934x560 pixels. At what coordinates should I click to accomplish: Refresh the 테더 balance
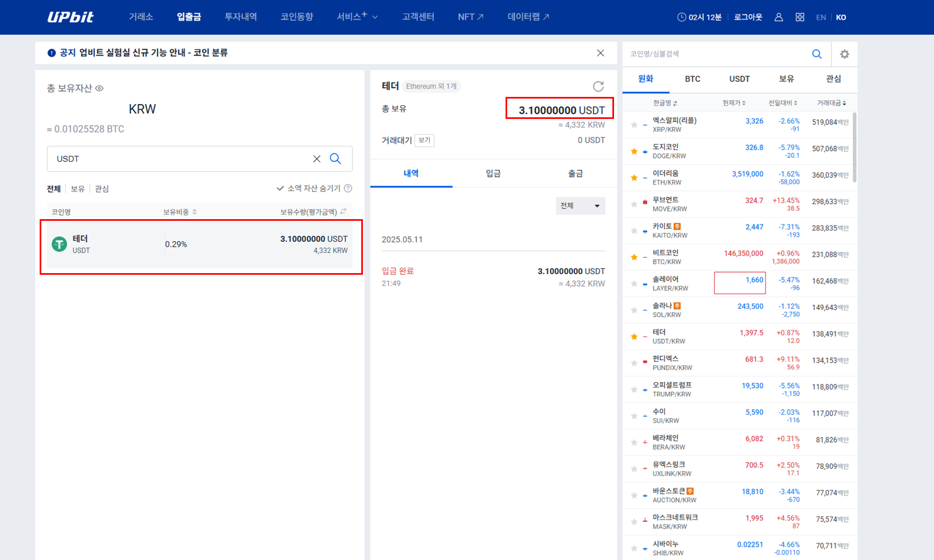pyautogui.click(x=599, y=86)
